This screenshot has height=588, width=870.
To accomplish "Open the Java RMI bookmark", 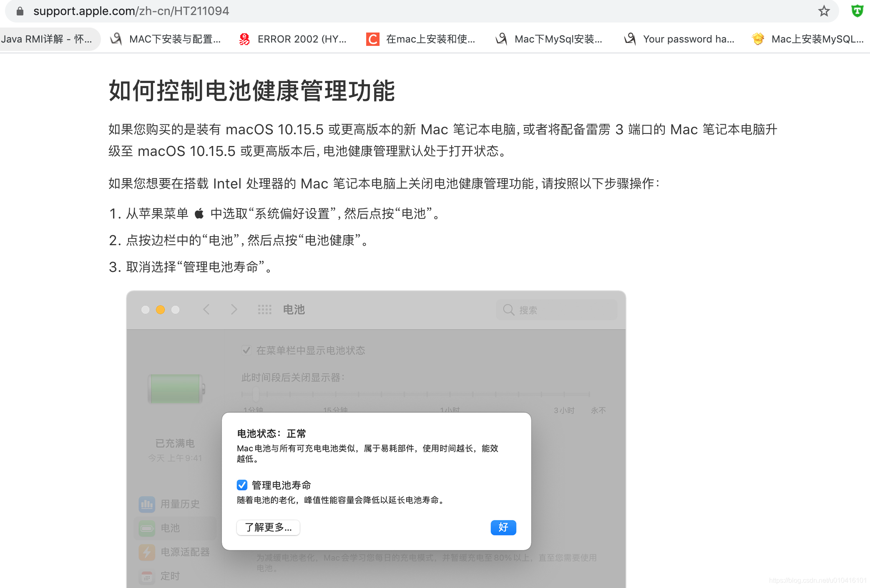I will (x=46, y=39).
